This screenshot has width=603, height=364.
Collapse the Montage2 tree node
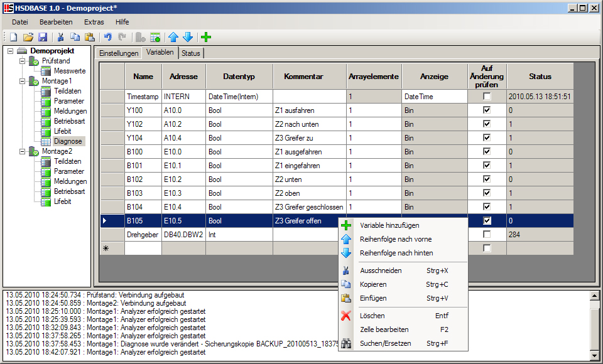click(x=23, y=151)
